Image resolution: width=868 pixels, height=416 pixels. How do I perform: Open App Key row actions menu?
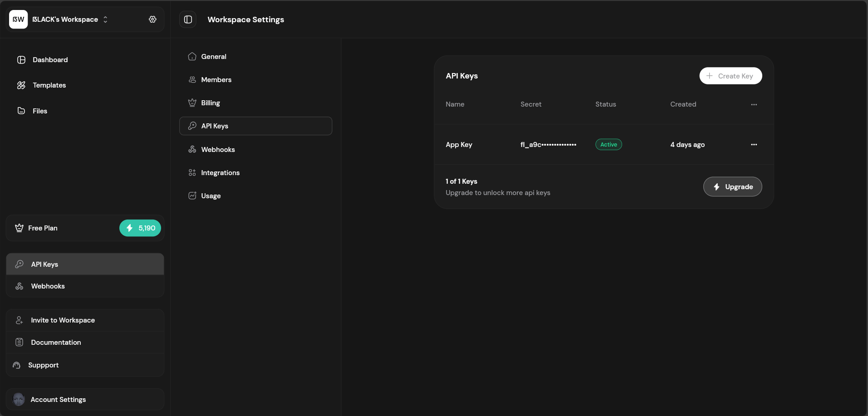(x=754, y=145)
